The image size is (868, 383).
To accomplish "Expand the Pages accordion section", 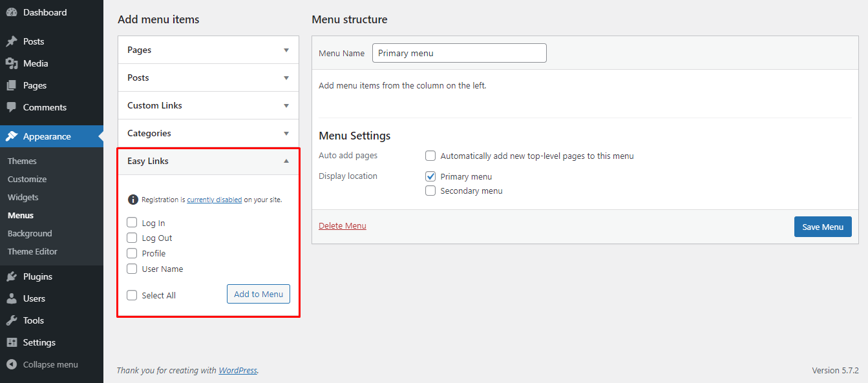I will click(x=286, y=50).
